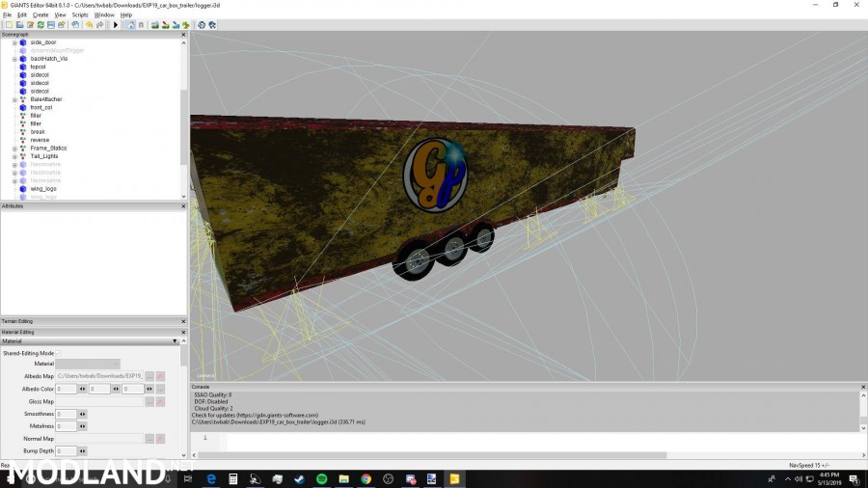Image resolution: width=868 pixels, height=488 pixels.
Task: Open the Scripts menu
Action: [x=80, y=14]
